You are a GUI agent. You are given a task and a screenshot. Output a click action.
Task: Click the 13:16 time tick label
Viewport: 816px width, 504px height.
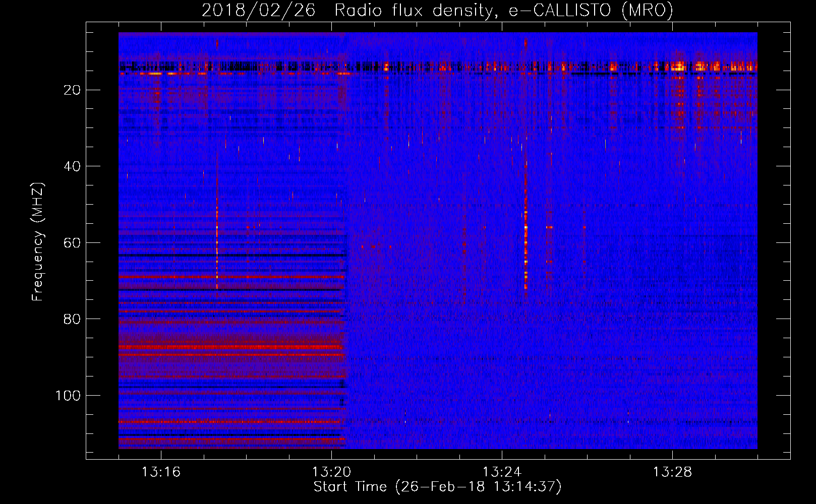click(x=161, y=472)
